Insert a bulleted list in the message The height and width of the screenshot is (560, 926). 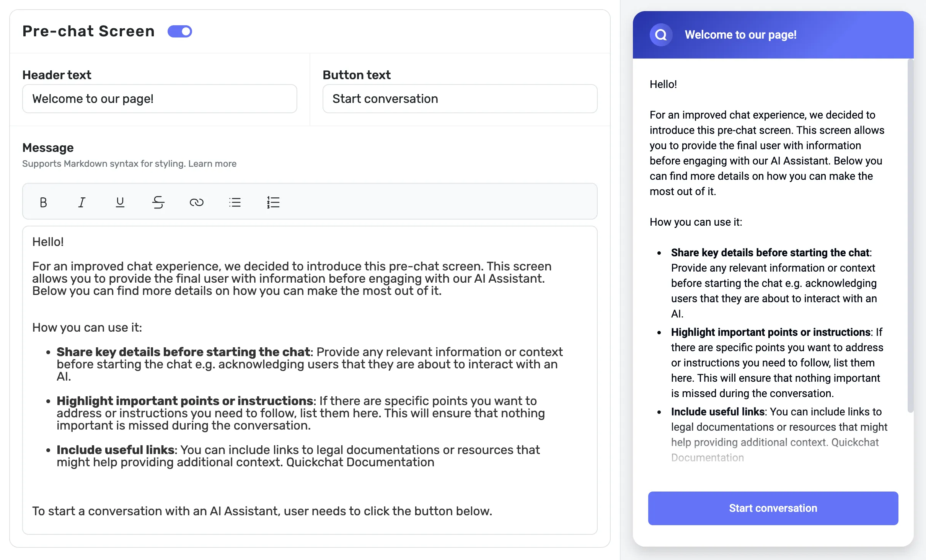tap(235, 202)
